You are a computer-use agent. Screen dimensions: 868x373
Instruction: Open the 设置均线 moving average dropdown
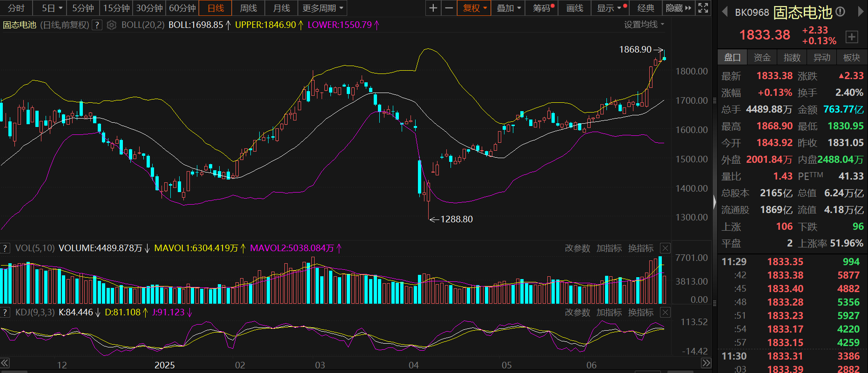[x=644, y=25]
